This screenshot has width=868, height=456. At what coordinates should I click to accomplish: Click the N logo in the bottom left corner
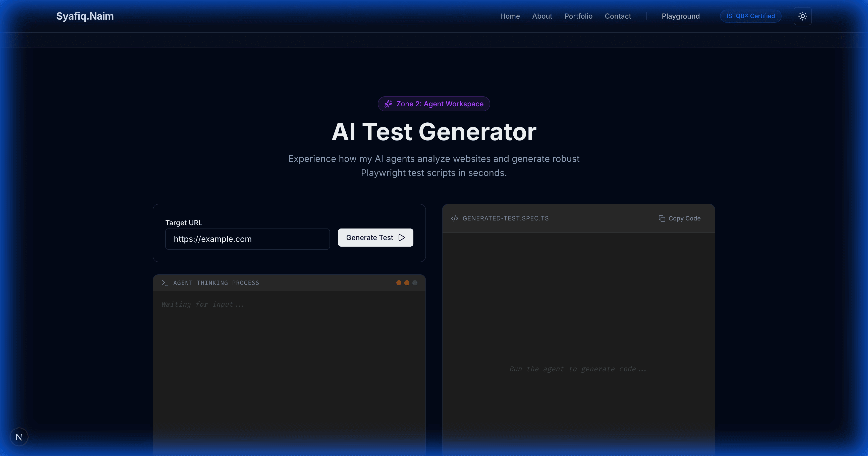(19, 437)
